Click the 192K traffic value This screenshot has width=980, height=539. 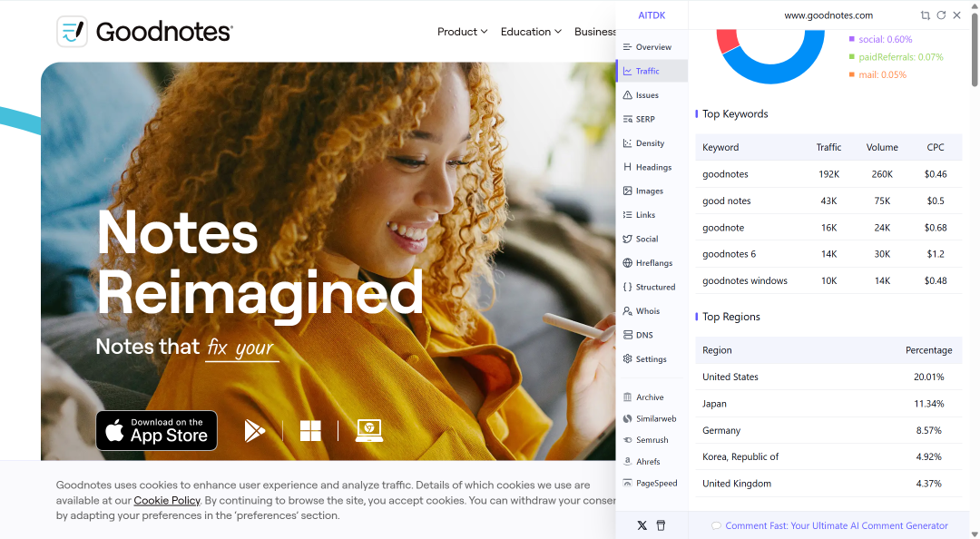(x=828, y=174)
